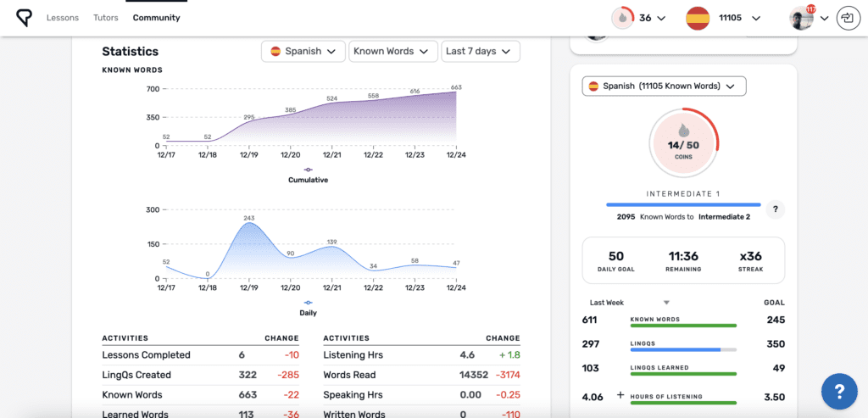Open the blue help bubble button

click(838, 391)
